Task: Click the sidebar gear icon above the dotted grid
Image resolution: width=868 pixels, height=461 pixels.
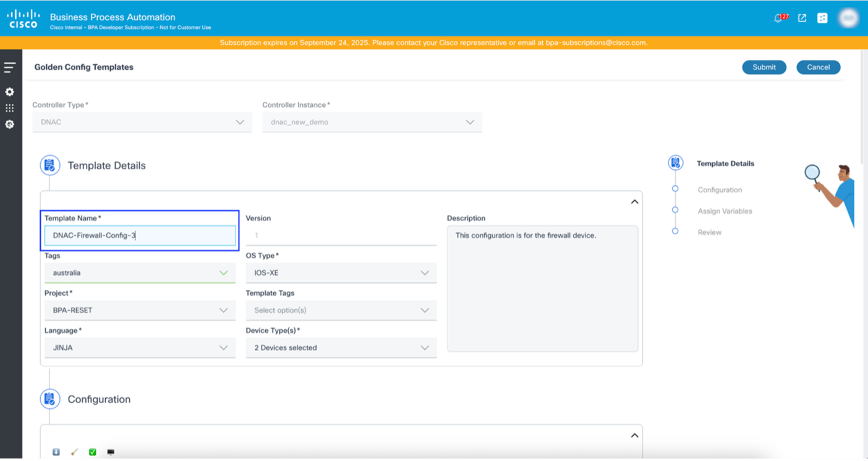Action: (10, 91)
